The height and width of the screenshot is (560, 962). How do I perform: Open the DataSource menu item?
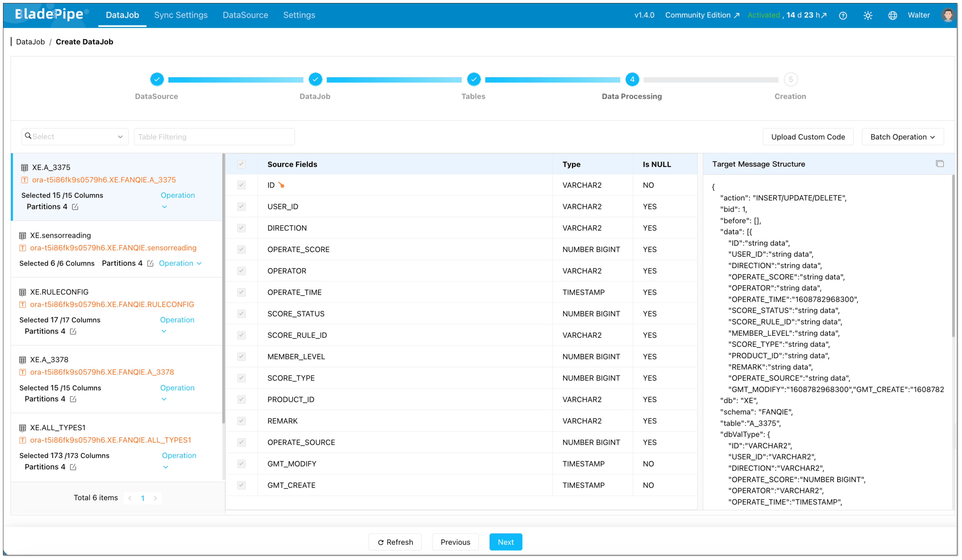point(246,15)
